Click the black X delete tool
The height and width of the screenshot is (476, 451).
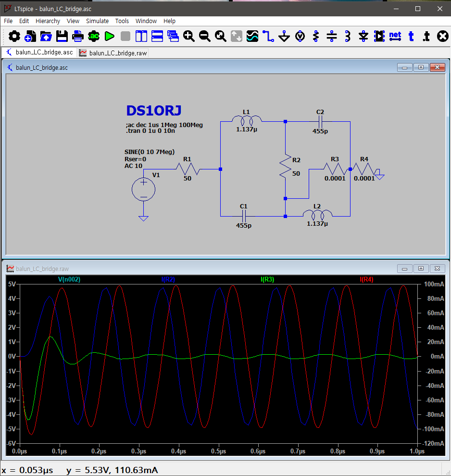click(x=443, y=37)
